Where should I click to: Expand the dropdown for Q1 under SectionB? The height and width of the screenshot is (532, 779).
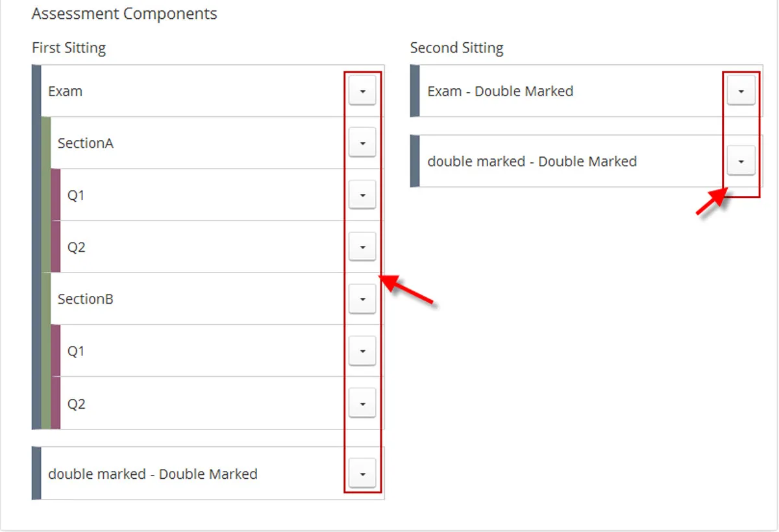click(x=362, y=350)
